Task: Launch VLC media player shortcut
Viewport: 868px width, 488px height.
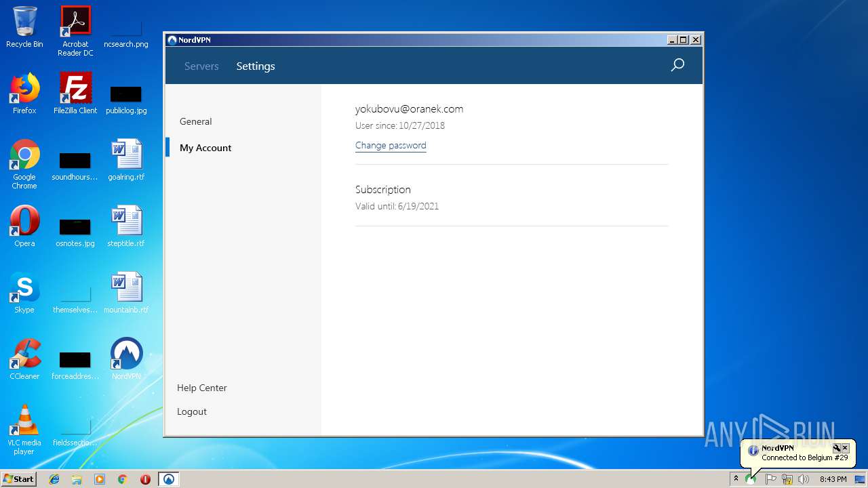Action: (24, 430)
